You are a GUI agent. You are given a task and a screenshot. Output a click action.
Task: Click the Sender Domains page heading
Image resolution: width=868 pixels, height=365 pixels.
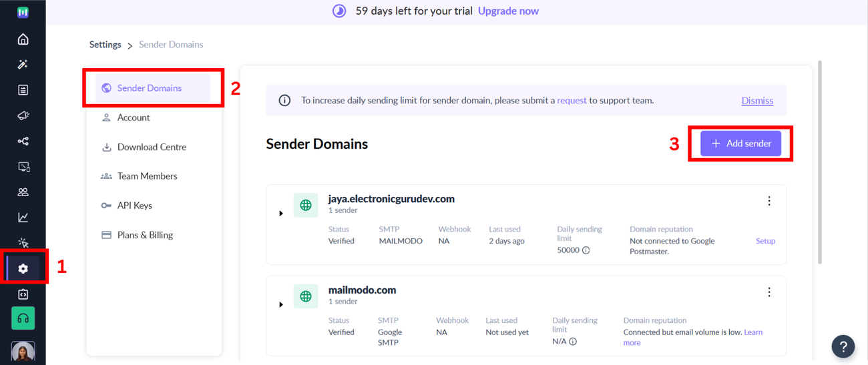[316, 144]
